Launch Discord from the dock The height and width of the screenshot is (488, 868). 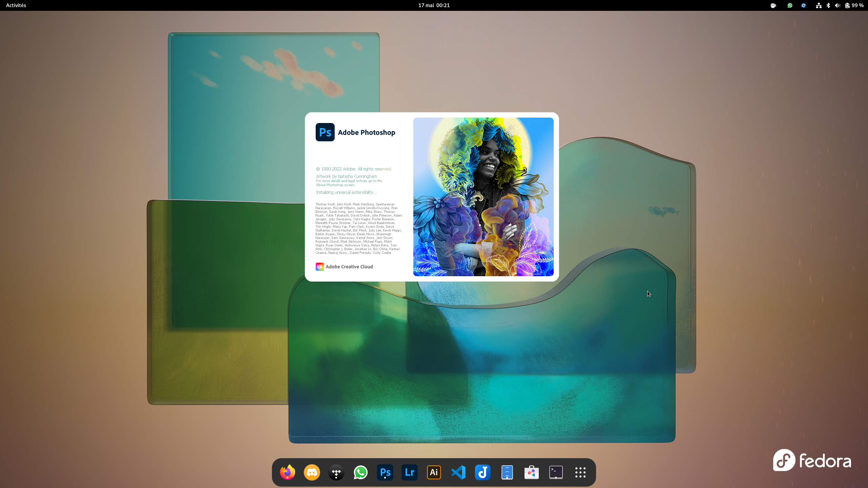click(x=312, y=472)
